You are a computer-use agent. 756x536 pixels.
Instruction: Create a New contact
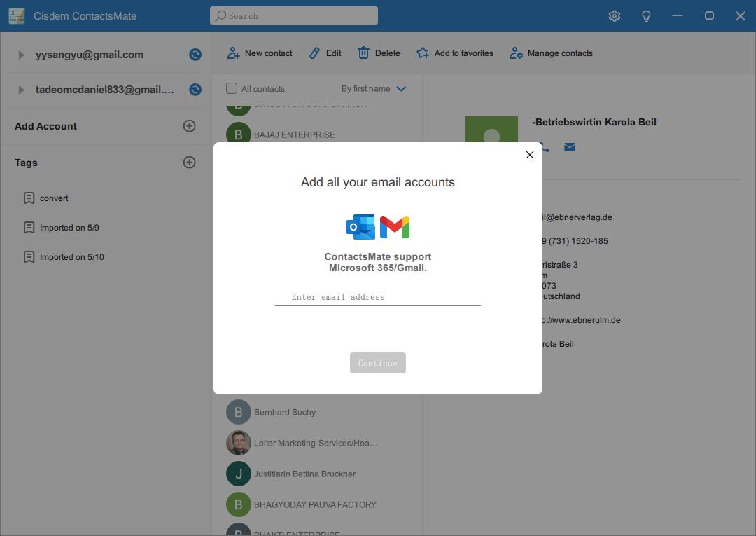[x=259, y=53]
